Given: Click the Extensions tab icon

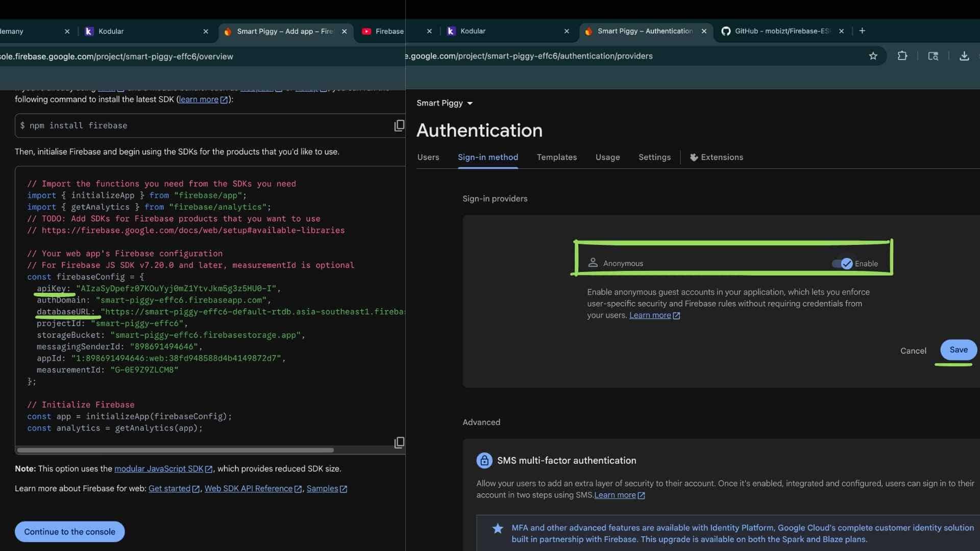Looking at the screenshot, I should pos(694,158).
